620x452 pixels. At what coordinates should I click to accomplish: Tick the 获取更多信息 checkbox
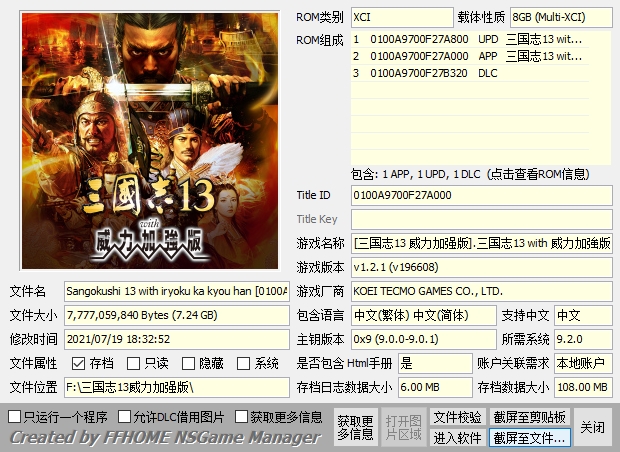click(x=241, y=417)
